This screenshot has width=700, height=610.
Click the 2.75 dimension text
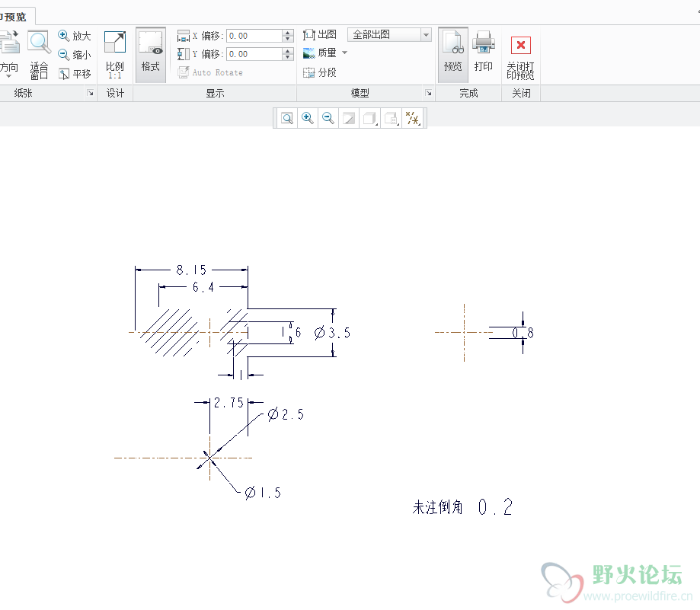click(229, 403)
